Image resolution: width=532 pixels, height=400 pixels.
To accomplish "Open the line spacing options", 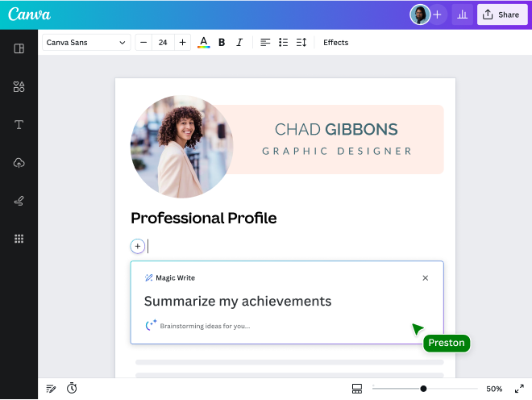I will pos(301,42).
